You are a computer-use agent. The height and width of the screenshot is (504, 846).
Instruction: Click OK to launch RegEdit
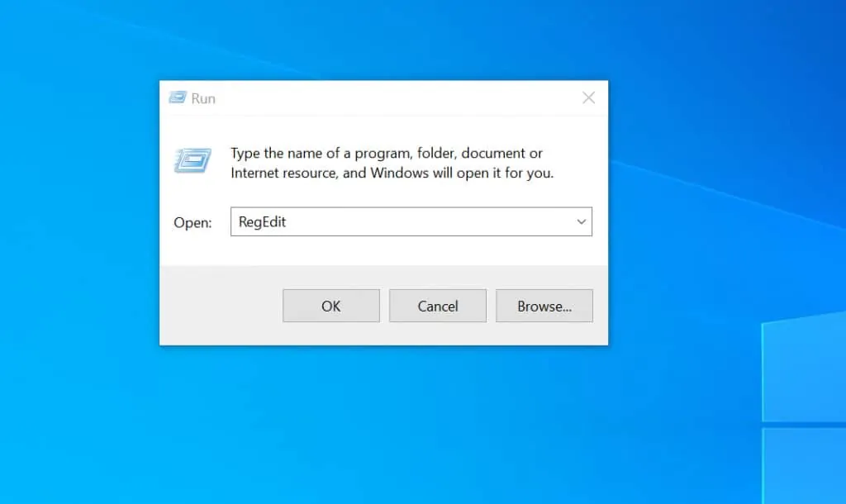coord(330,306)
